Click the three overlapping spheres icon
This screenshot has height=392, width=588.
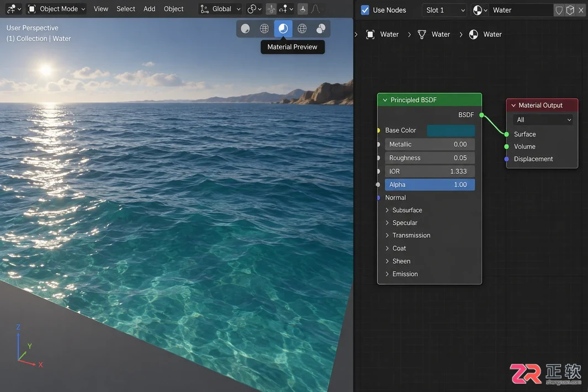(x=321, y=29)
